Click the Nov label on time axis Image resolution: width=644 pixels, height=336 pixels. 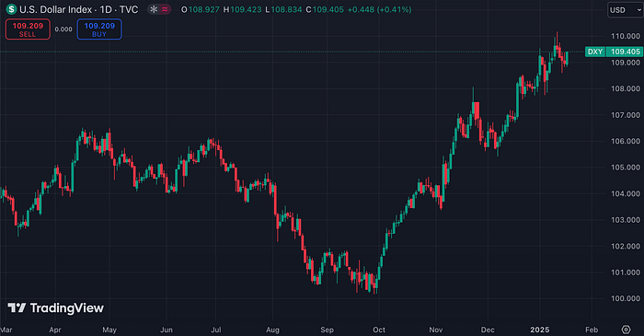click(436, 330)
